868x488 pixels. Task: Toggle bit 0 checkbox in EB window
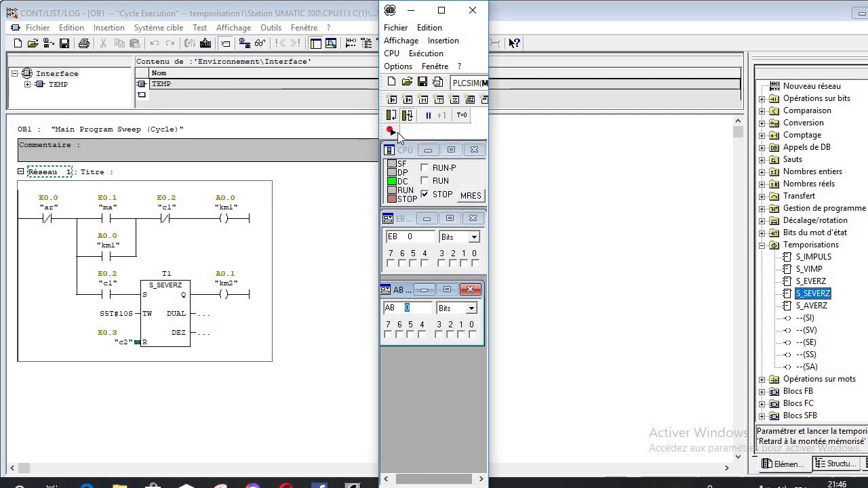click(x=475, y=263)
